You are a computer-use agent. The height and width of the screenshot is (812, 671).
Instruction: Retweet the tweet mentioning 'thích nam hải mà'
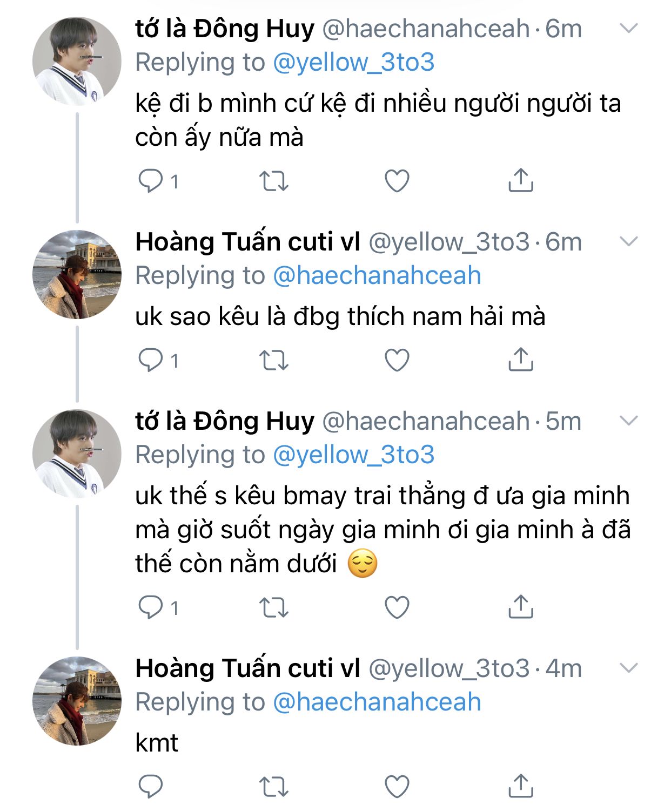tap(274, 361)
